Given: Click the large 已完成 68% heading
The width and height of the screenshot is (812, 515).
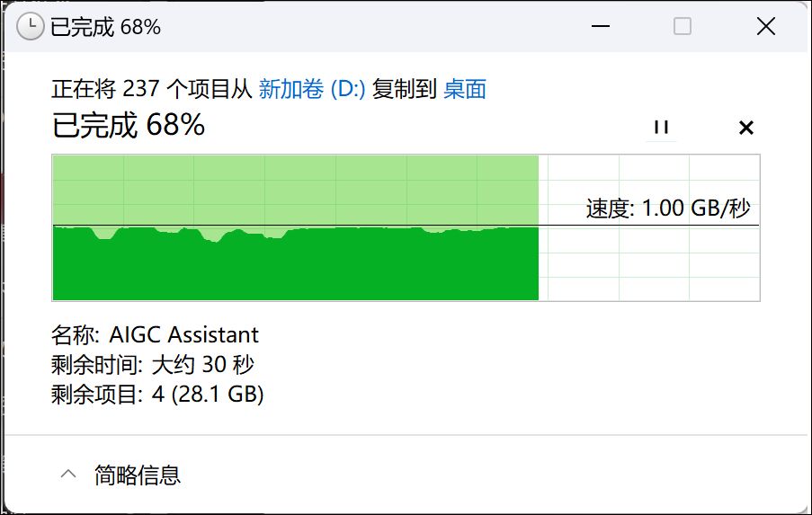Looking at the screenshot, I should click(129, 125).
